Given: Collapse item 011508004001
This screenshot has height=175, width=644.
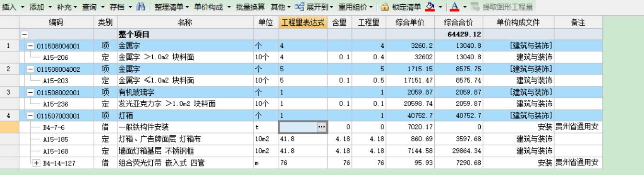Looking at the screenshot, I should point(30,46).
